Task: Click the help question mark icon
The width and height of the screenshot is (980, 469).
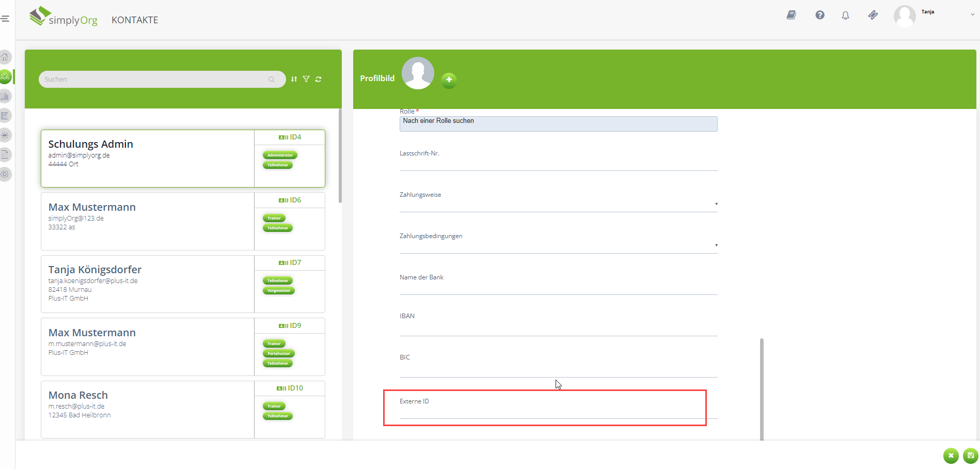Action: tap(820, 15)
